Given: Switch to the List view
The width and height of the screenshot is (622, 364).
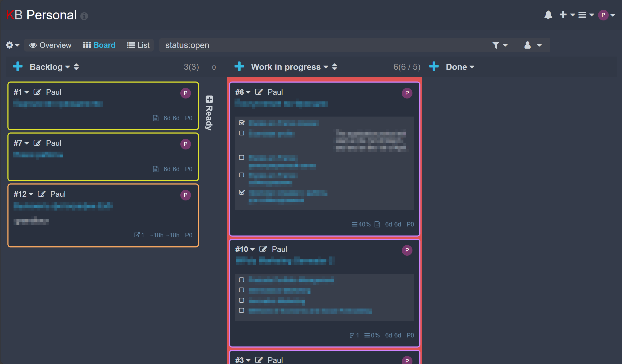Looking at the screenshot, I should click(138, 45).
